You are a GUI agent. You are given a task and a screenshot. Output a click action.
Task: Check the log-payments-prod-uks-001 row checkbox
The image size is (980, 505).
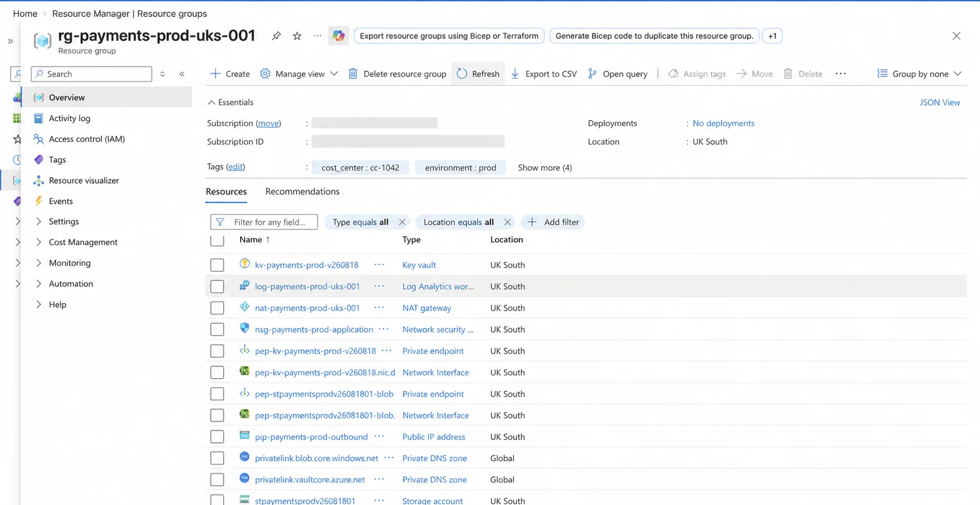[x=217, y=287]
